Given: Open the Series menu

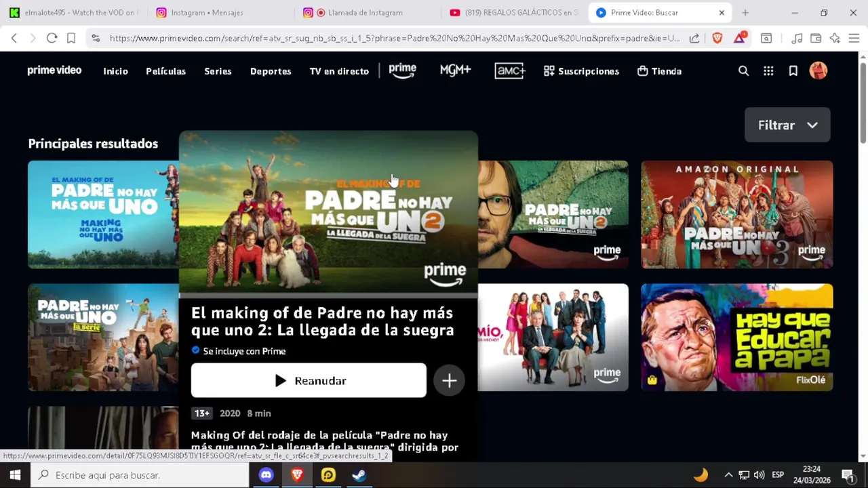Looking at the screenshot, I should coord(218,70).
